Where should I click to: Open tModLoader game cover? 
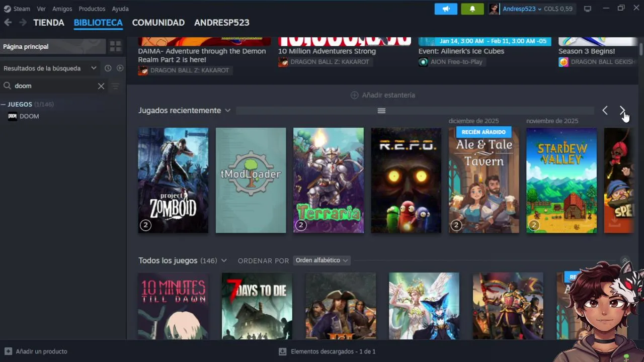251,180
